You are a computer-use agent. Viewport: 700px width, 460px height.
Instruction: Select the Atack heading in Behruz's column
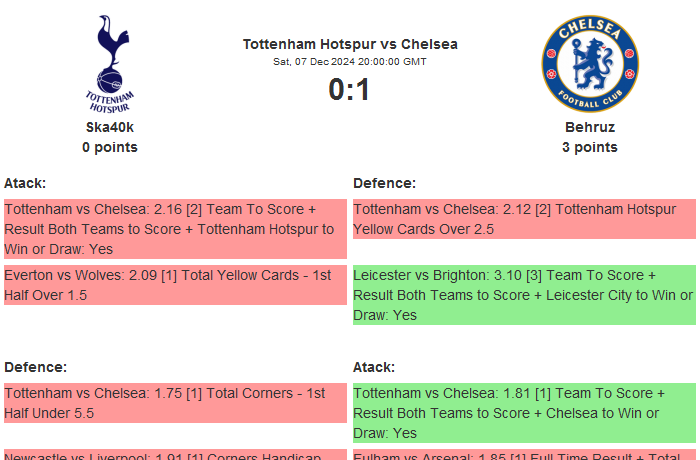(x=374, y=367)
